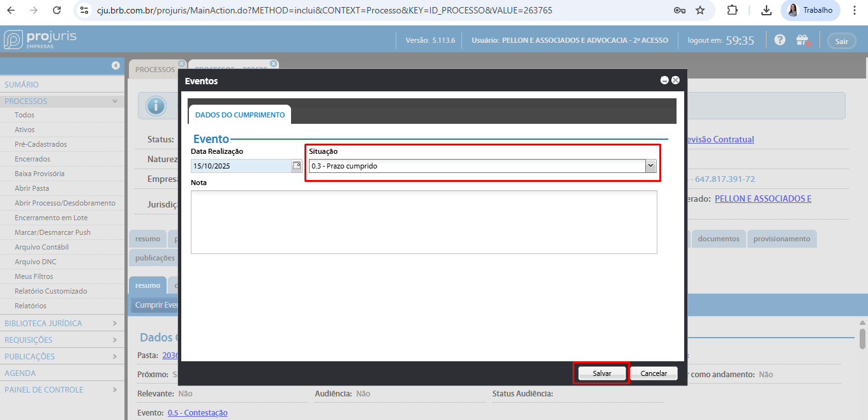The image size is (868, 420).
Task: Click inside the Nota text area
Action: click(x=424, y=221)
